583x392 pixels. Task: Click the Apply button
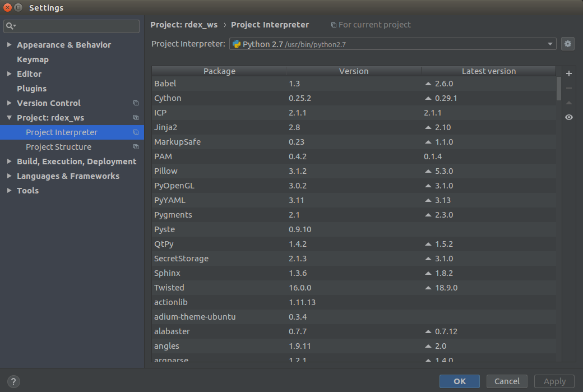[x=554, y=381]
